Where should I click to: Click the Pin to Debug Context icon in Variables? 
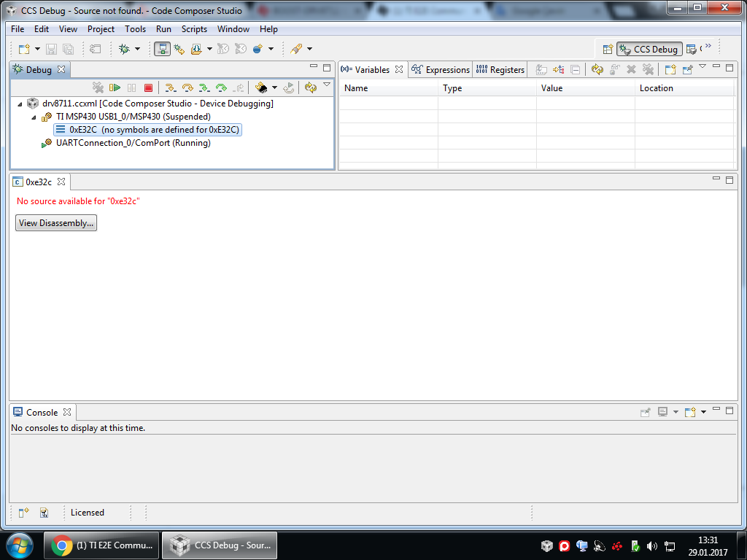tap(687, 69)
